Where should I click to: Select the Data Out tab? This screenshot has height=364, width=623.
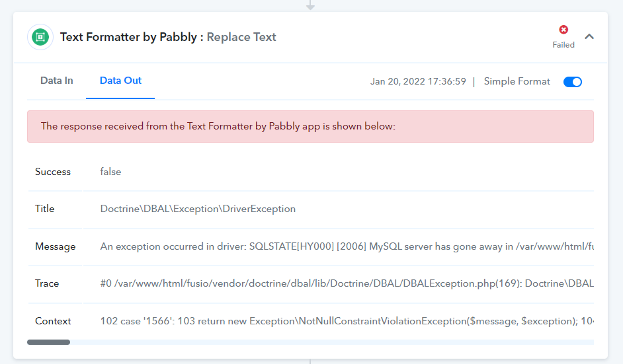tap(120, 81)
